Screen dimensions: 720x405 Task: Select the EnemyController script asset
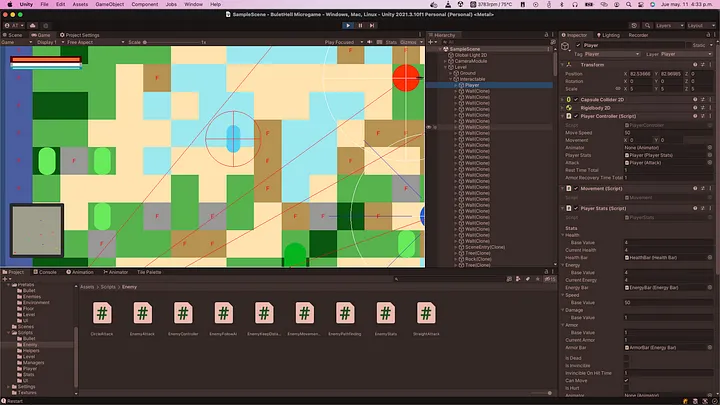point(183,319)
